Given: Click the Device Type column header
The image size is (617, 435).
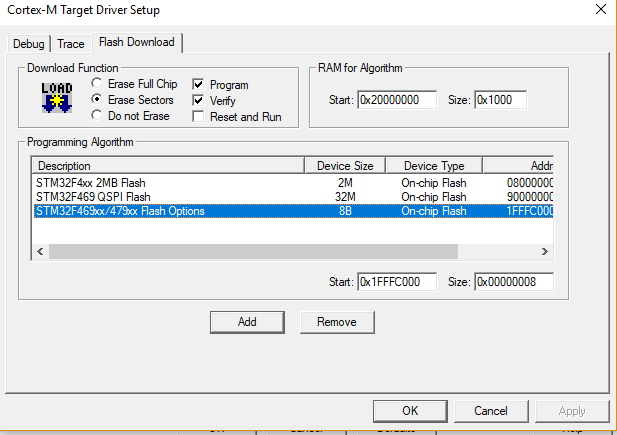Looking at the screenshot, I should [x=434, y=166].
